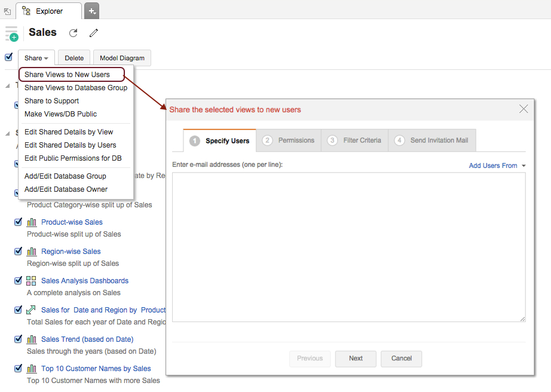Click the Explorer tab tree icon
This screenshot has width=551, height=392.
click(x=26, y=11)
